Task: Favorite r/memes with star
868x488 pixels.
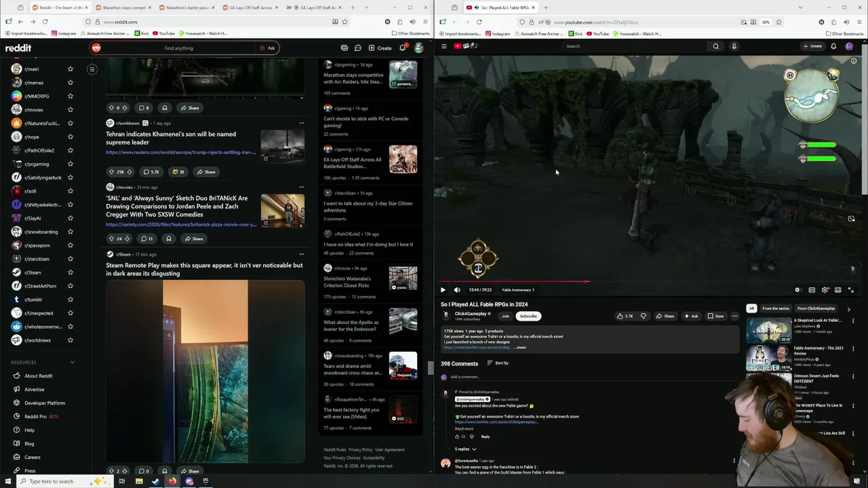Action: tap(70, 83)
